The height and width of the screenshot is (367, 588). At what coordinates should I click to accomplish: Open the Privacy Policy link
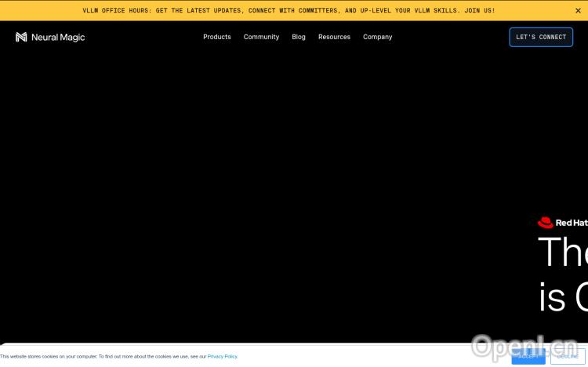coord(222,356)
